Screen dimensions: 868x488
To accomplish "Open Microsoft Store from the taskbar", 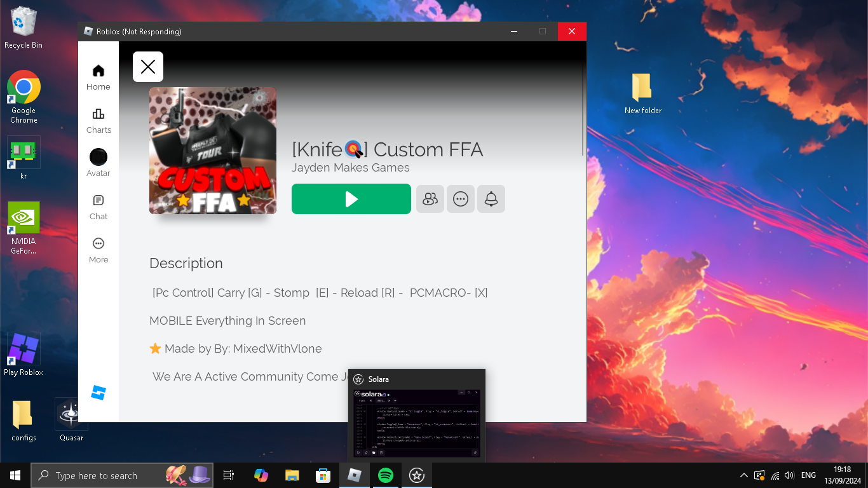I will pyautogui.click(x=323, y=475).
